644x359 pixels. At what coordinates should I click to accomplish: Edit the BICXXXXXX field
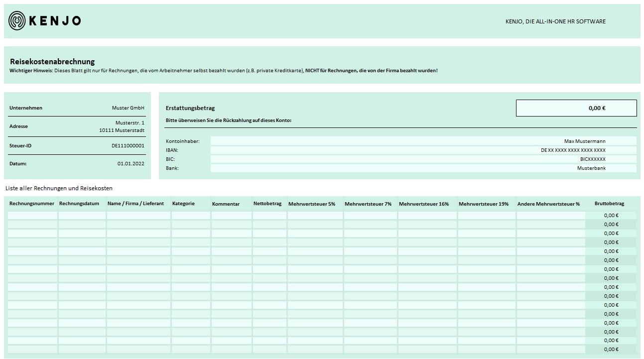423,159
